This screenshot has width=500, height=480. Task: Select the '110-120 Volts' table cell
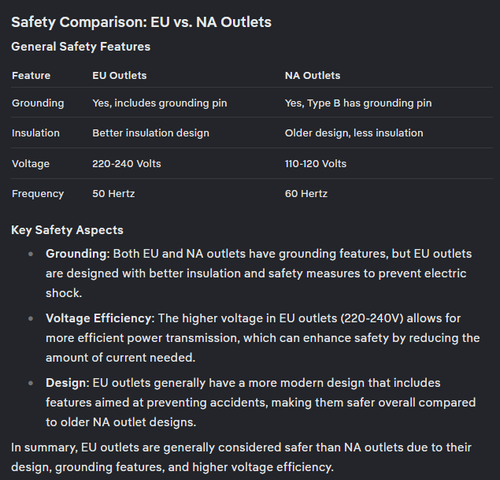click(x=315, y=164)
